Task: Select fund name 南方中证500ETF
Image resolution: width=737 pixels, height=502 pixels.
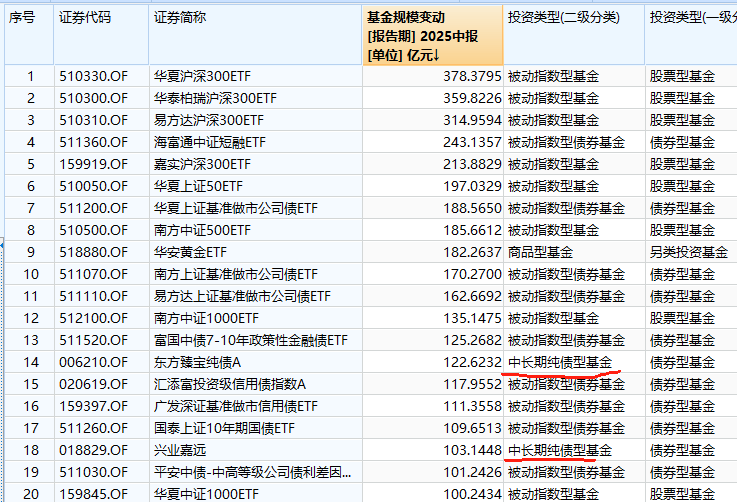Action: (203, 230)
